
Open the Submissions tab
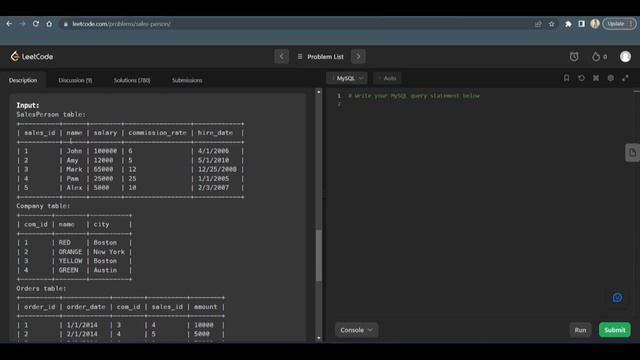coord(187,80)
